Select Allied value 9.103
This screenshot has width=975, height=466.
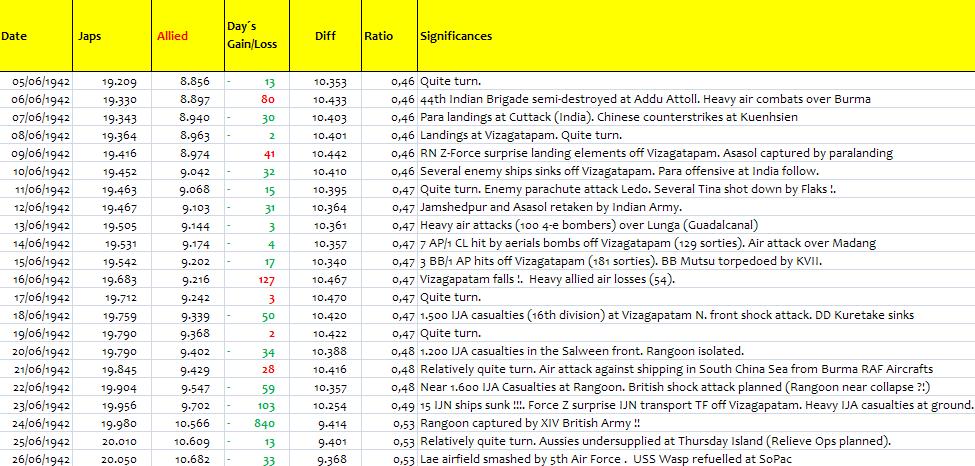pos(188,207)
